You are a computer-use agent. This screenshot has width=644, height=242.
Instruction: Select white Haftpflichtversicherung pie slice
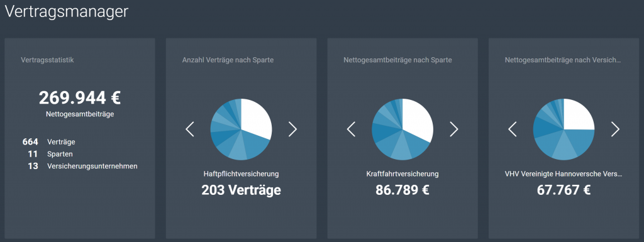coord(255,119)
